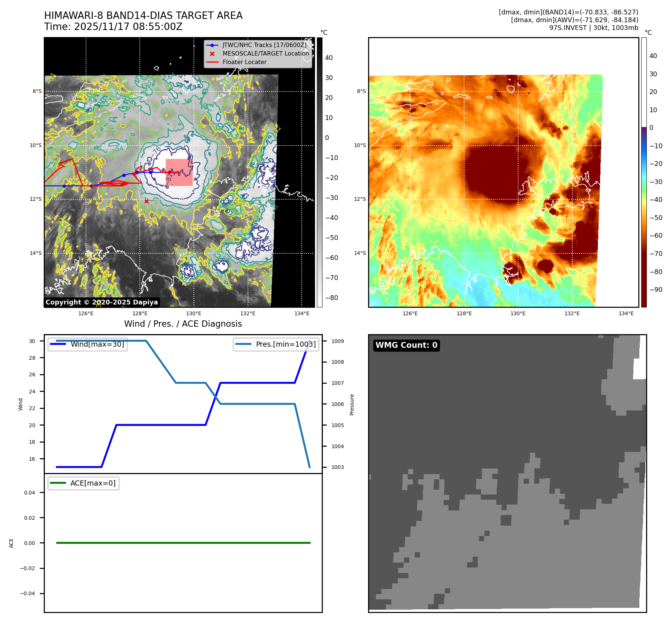Click the blue JTWC/NHC Tracks legend marker

212,45
